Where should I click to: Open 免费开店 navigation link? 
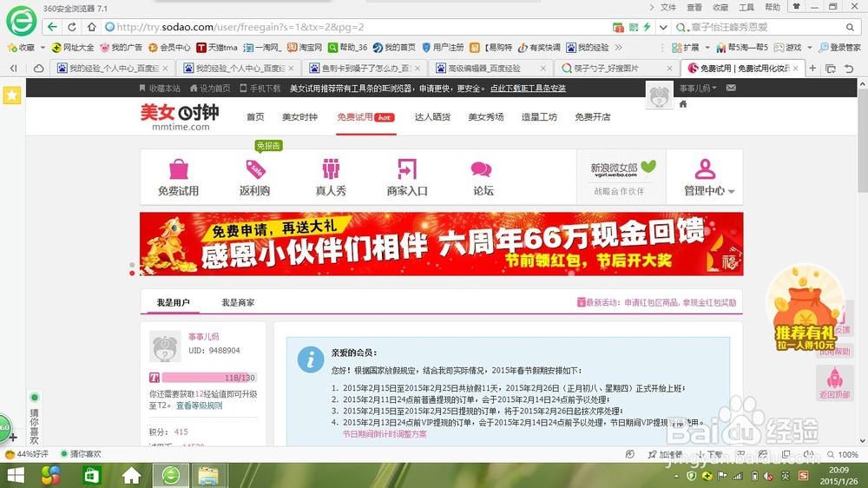592,117
